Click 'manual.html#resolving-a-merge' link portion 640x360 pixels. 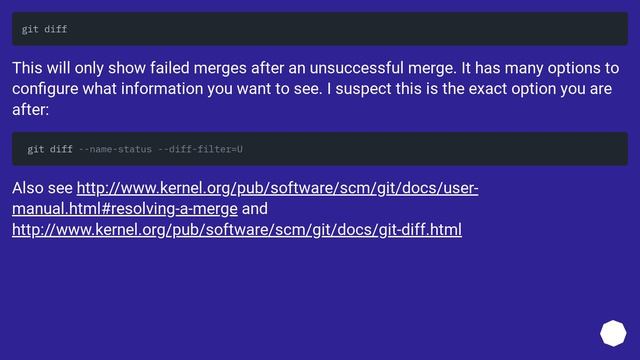click(x=125, y=209)
